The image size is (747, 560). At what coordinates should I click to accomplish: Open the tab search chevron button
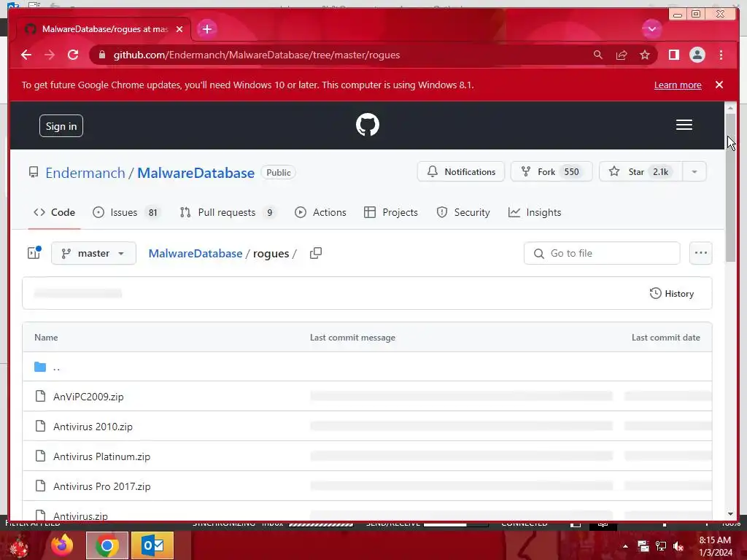tap(651, 29)
